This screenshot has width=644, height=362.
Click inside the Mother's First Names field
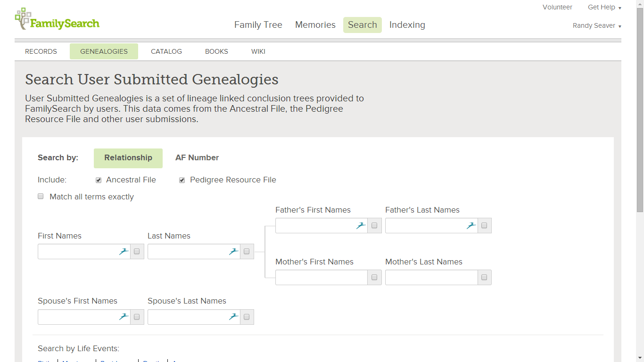321,277
